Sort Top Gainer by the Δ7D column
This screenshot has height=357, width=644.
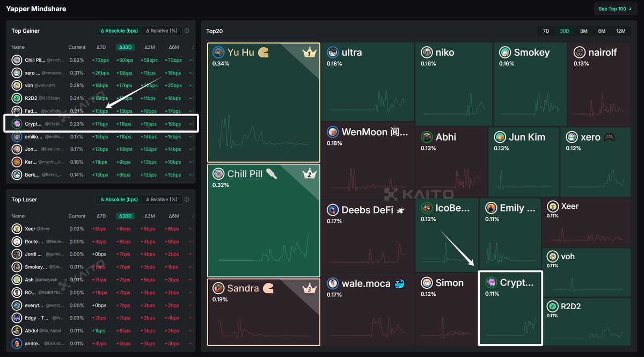coord(101,47)
